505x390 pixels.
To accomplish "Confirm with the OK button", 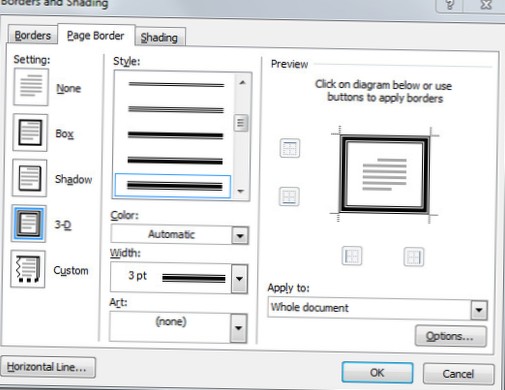I will (377, 372).
